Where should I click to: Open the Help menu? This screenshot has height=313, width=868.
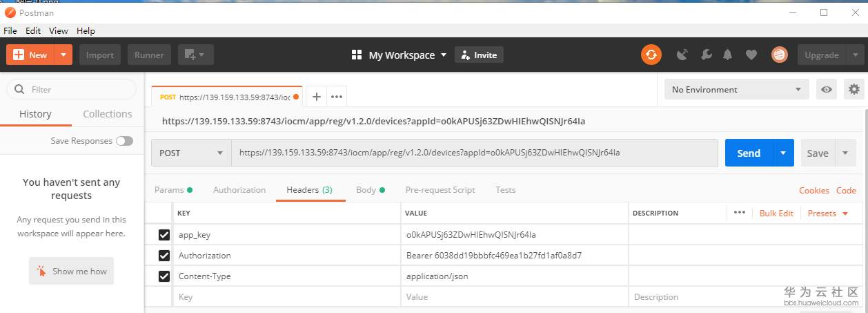86,31
